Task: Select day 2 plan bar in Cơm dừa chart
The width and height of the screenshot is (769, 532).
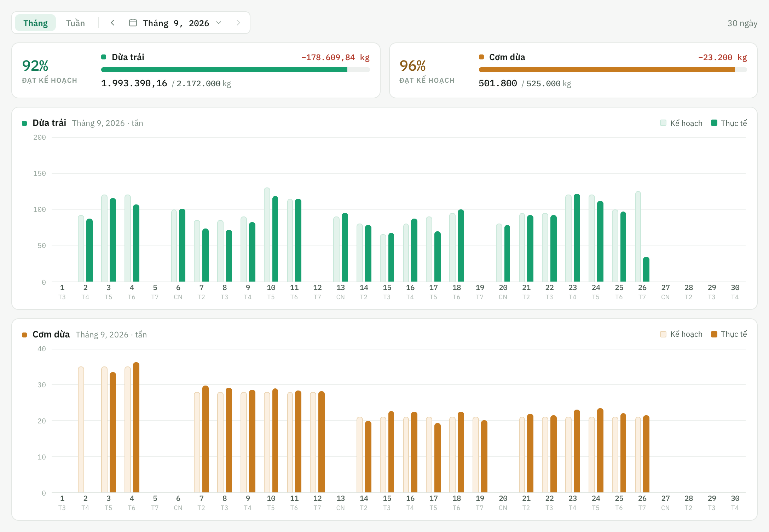Action: click(81, 430)
